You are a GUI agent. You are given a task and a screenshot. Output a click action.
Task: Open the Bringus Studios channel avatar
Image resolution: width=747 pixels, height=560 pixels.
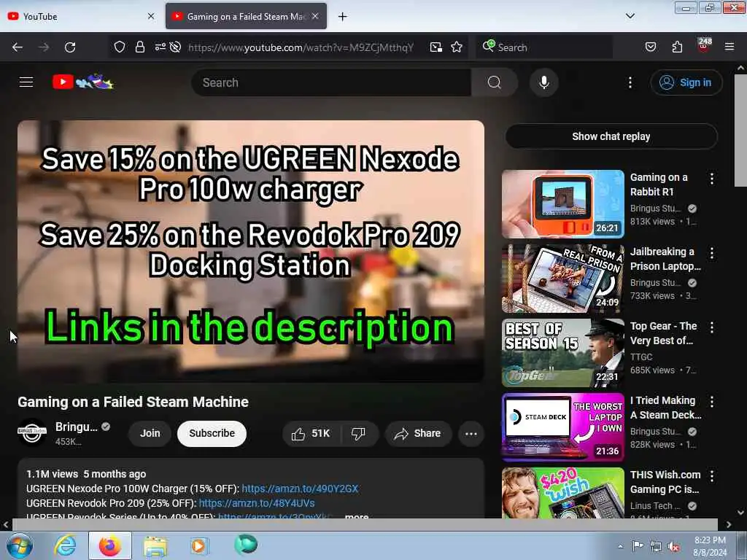click(32, 433)
